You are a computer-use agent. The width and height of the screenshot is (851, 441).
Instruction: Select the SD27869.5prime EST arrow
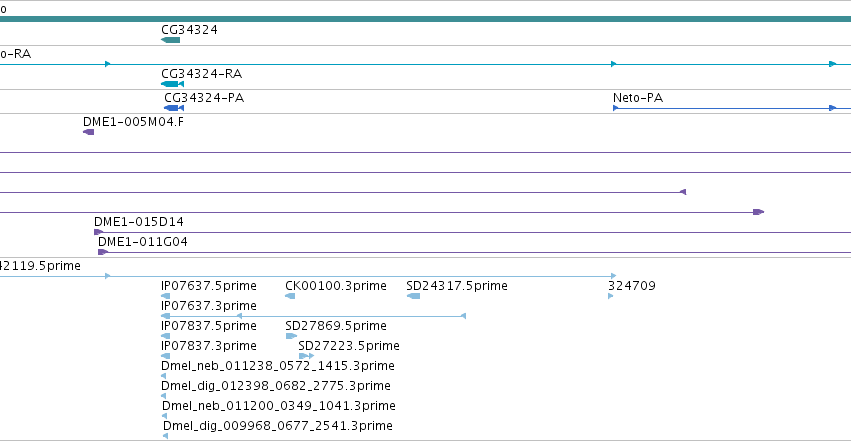291,336
